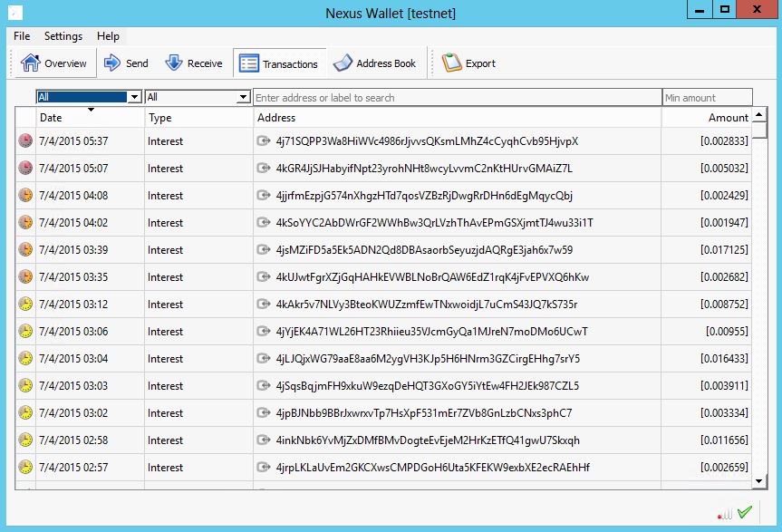Click the Export button label
Screen dimensions: 782x532
pos(481,63)
